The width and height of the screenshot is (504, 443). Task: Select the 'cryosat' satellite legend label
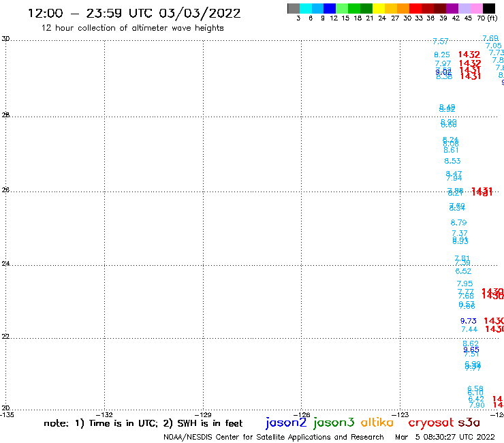point(430,423)
